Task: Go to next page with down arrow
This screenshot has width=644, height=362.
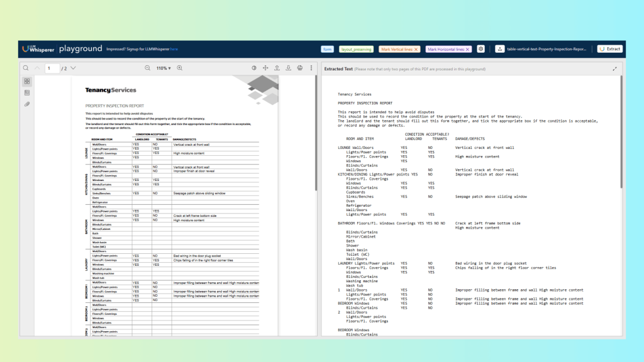Action: coord(73,68)
